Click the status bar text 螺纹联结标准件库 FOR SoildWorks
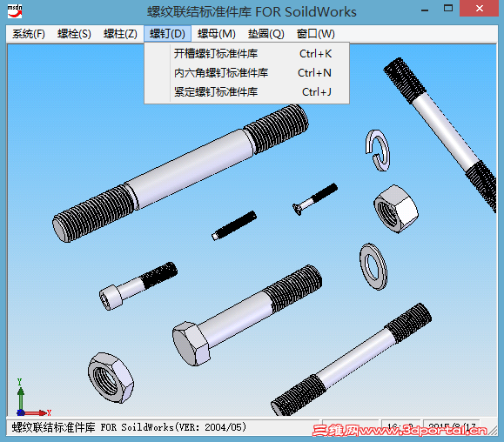This screenshot has width=504, height=442. pyautogui.click(x=129, y=427)
